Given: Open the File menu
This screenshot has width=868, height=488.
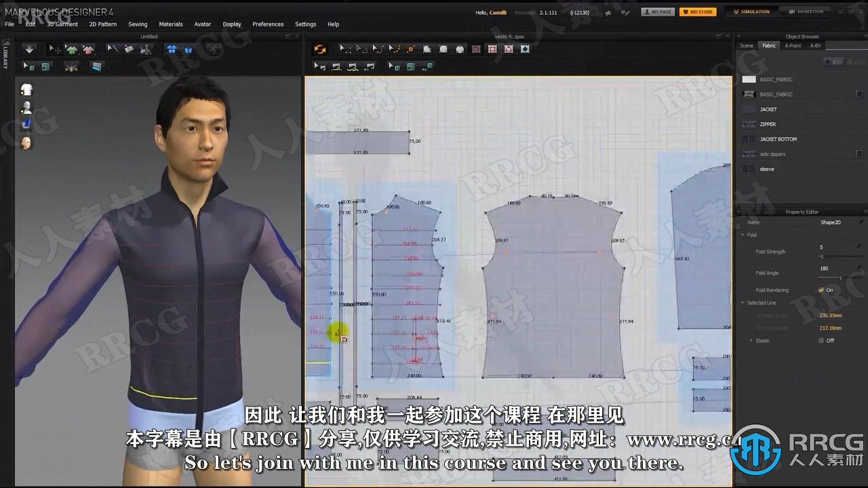Looking at the screenshot, I should [9, 24].
